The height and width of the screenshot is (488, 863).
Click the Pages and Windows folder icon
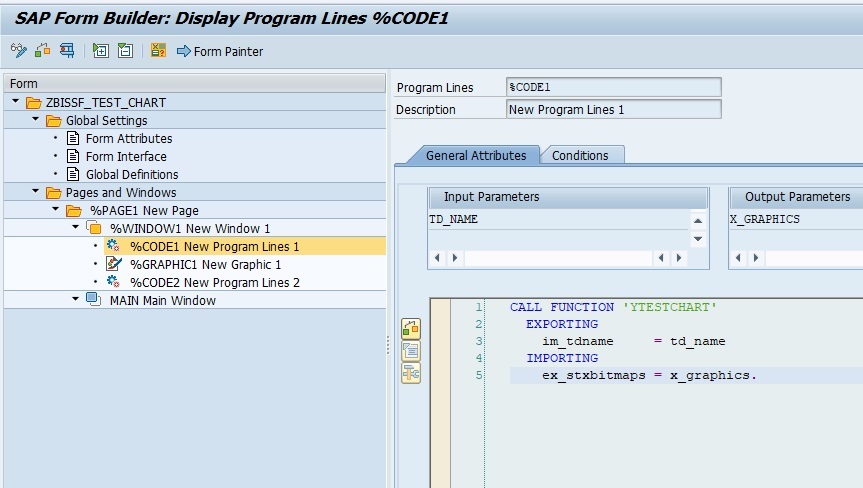click(53, 193)
